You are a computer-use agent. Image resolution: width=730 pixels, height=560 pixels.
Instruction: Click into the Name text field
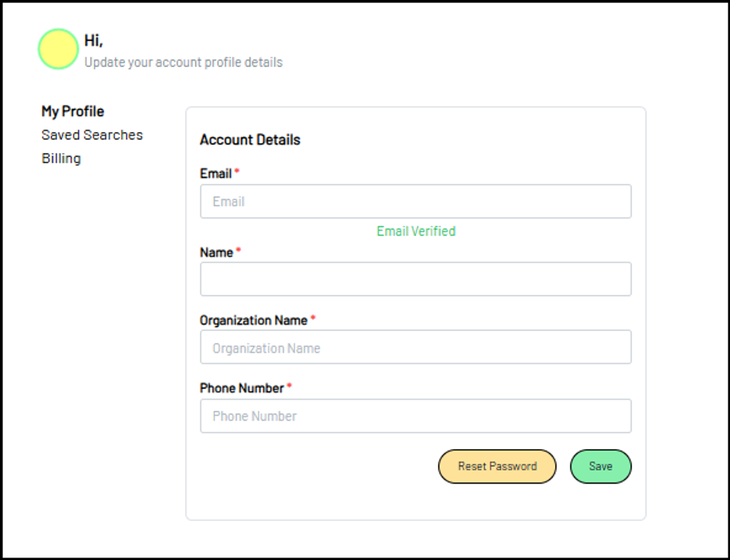[x=416, y=279]
